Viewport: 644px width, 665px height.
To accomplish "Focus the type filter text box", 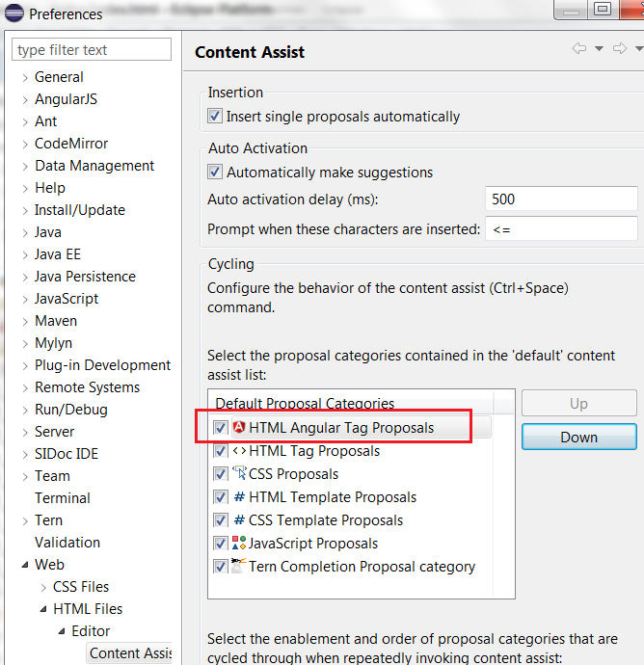I will pos(92,50).
